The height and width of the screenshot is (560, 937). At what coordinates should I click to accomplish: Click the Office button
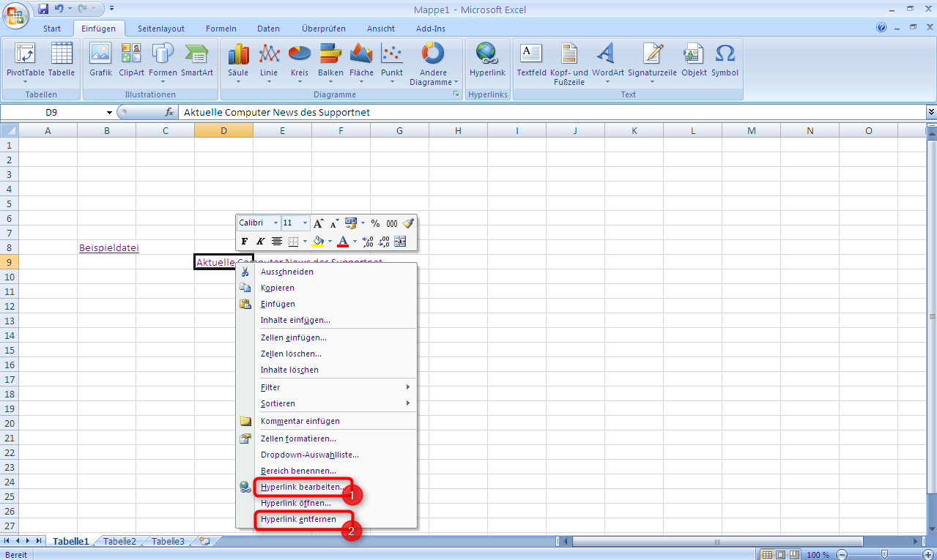point(15,15)
